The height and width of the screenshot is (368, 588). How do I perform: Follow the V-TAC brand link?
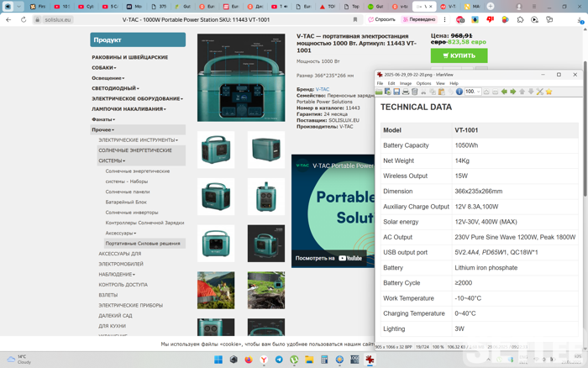(x=322, y=89)
